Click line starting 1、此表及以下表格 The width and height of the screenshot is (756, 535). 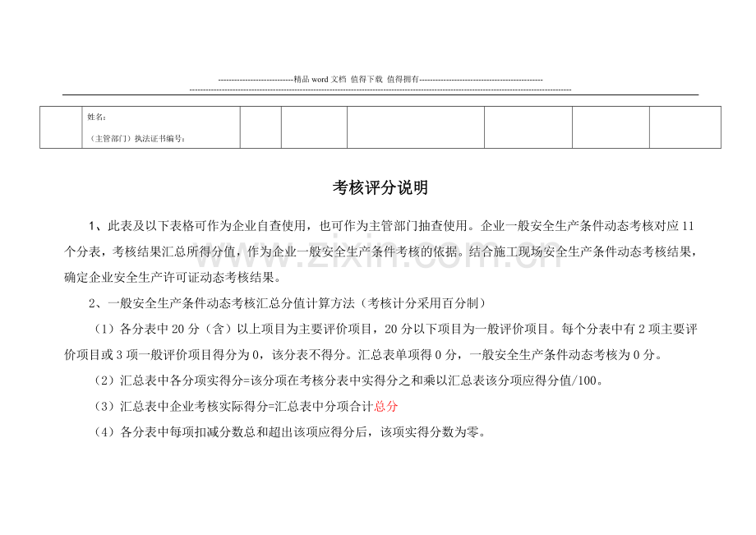(x=391, y=226)
